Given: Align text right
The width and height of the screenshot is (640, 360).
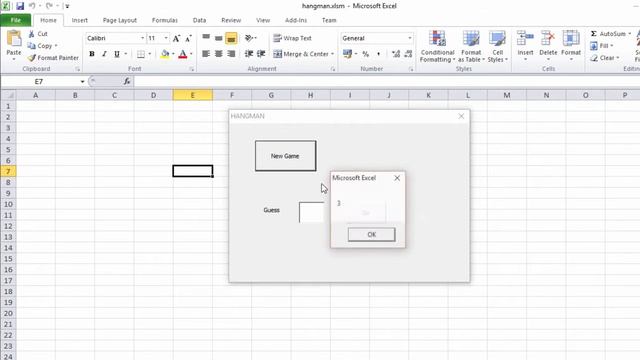Looking at the screenshot, I should [231, 54].
